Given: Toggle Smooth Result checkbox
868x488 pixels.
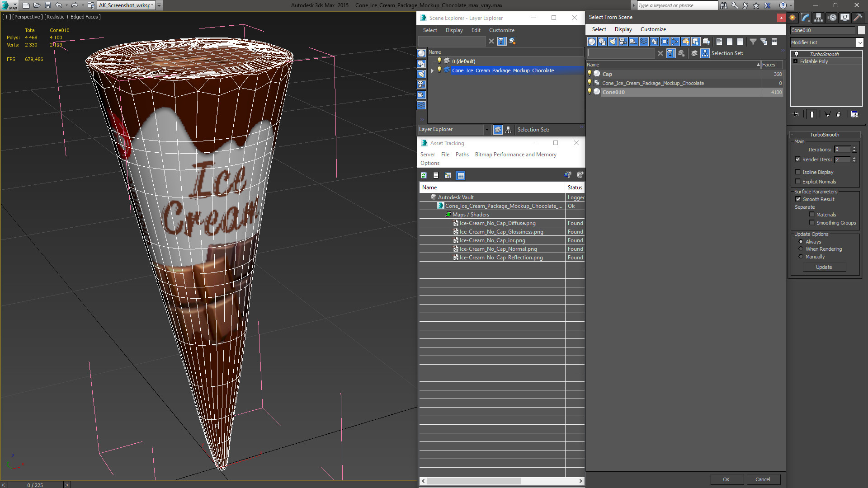Looking at the screenshot, I should click(x=798, y=199).
